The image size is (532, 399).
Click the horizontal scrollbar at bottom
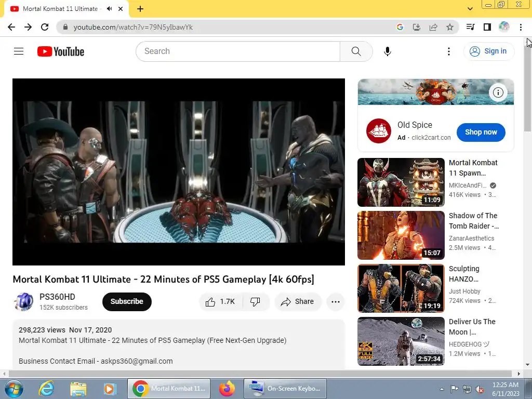[260, 374]
